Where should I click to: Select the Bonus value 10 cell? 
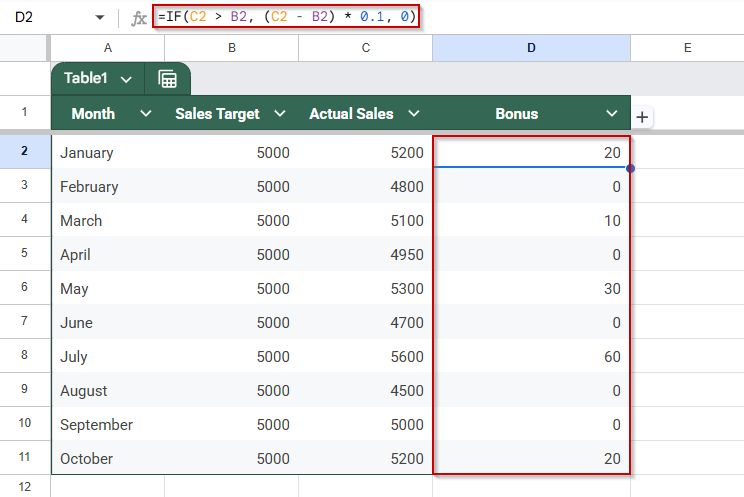pyautogui.click(x=531, y=220)
